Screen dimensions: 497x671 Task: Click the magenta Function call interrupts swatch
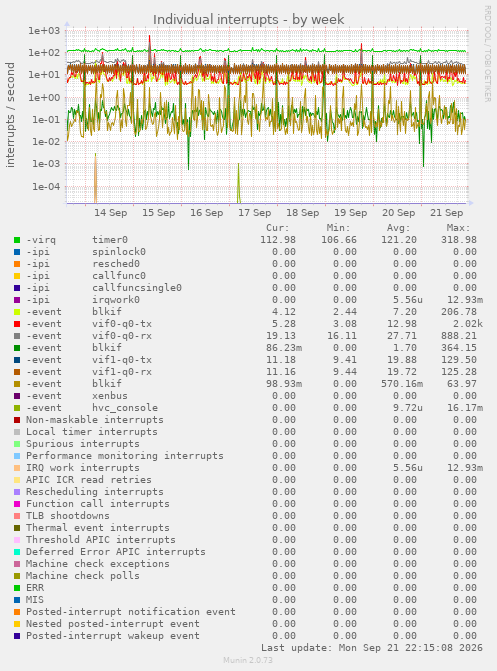[x=17, y=504]
